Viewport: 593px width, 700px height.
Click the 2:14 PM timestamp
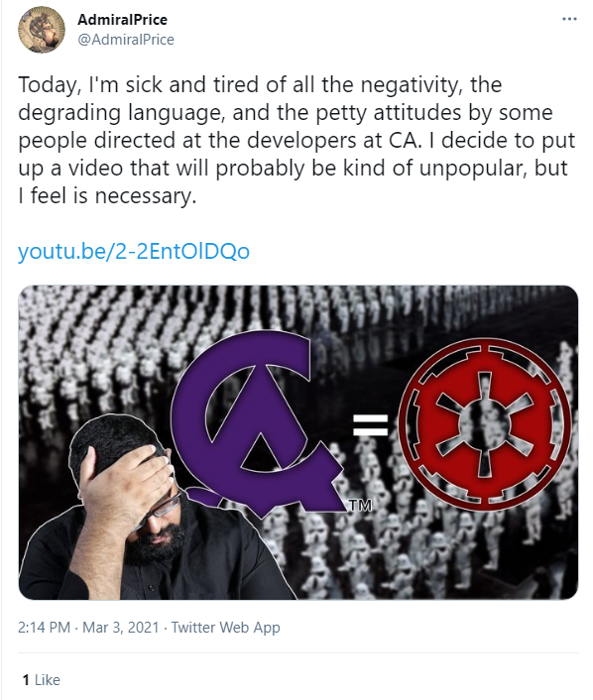(44, 628)
